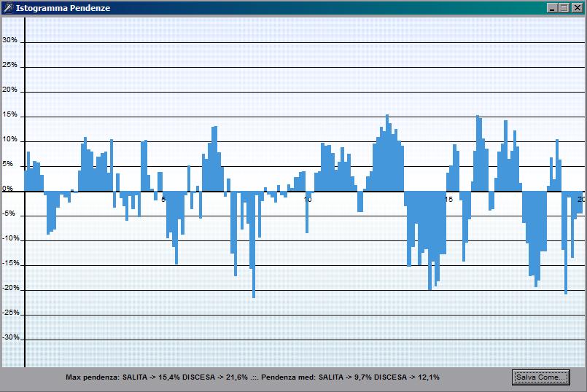Click the Istogramma Pendenze title text
This screenshot has height=392, width=587.
[x=63, y=8]
